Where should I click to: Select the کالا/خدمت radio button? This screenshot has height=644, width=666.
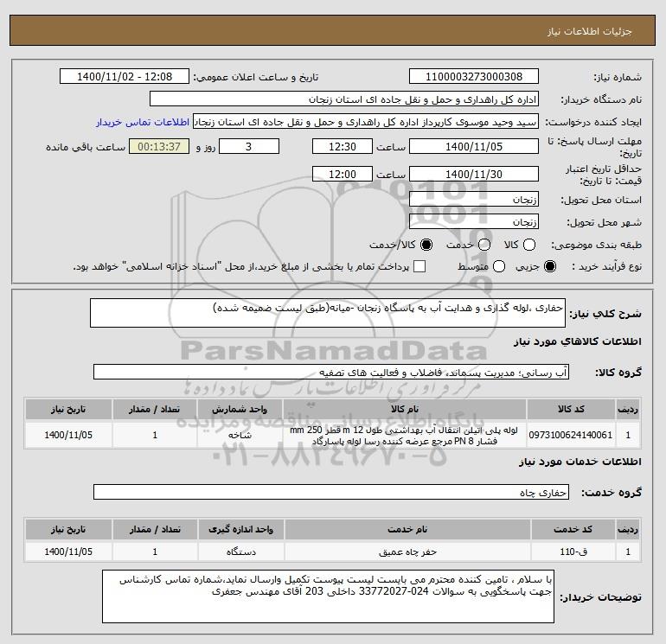click(426, 245)
